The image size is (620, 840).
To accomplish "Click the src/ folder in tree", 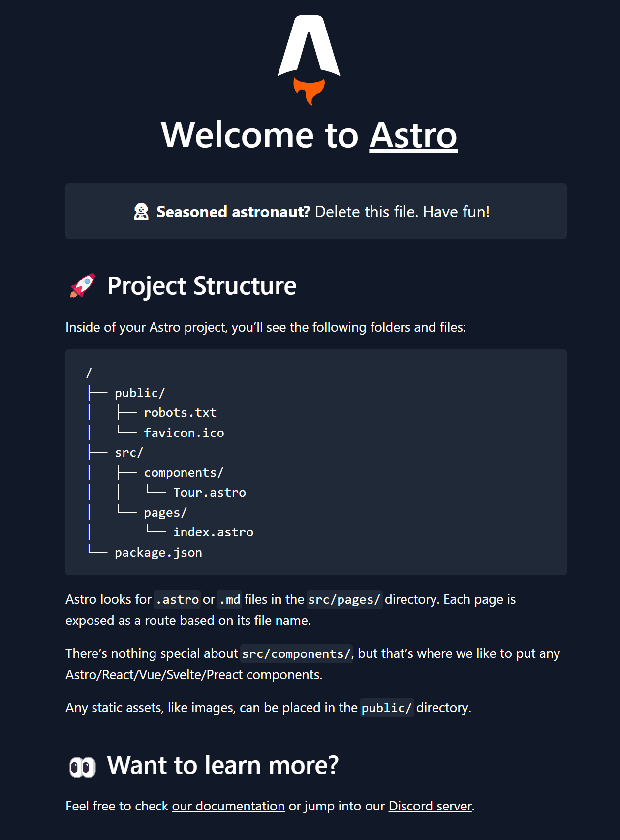I will click(x=129, y=452).
